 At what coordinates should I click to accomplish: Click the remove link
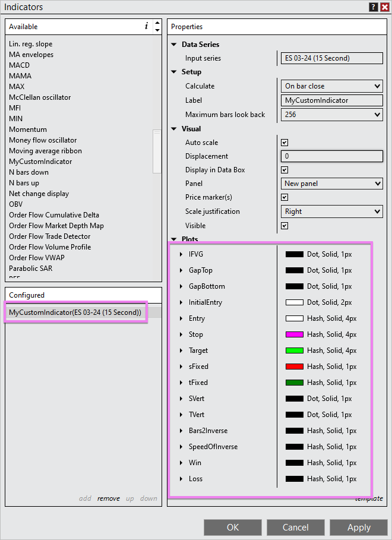[x=109, y=498]
